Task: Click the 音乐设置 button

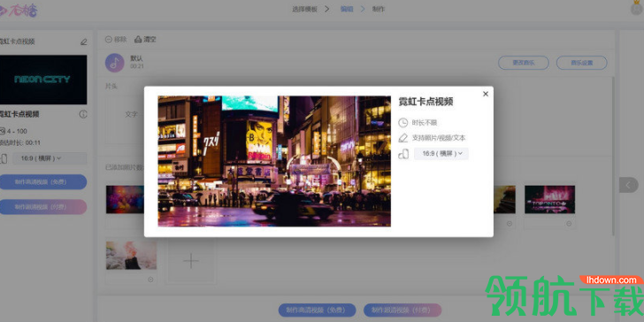Action: [x=581, y=63]
